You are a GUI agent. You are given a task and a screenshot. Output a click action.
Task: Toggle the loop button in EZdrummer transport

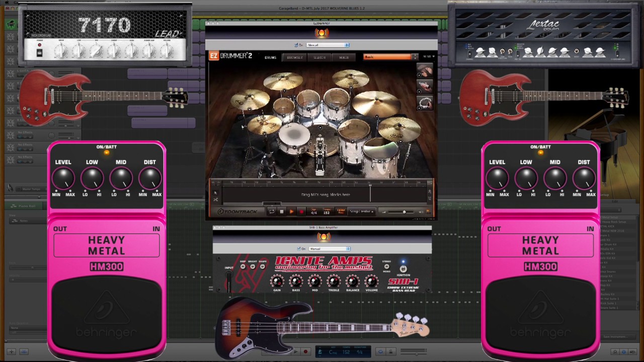point(272,212)
